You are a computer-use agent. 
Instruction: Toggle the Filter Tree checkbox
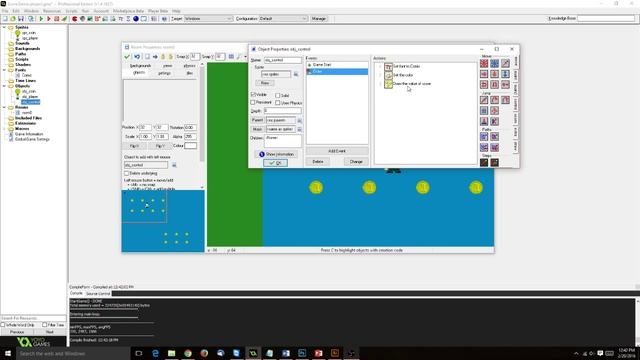click(x=44, y=325)
